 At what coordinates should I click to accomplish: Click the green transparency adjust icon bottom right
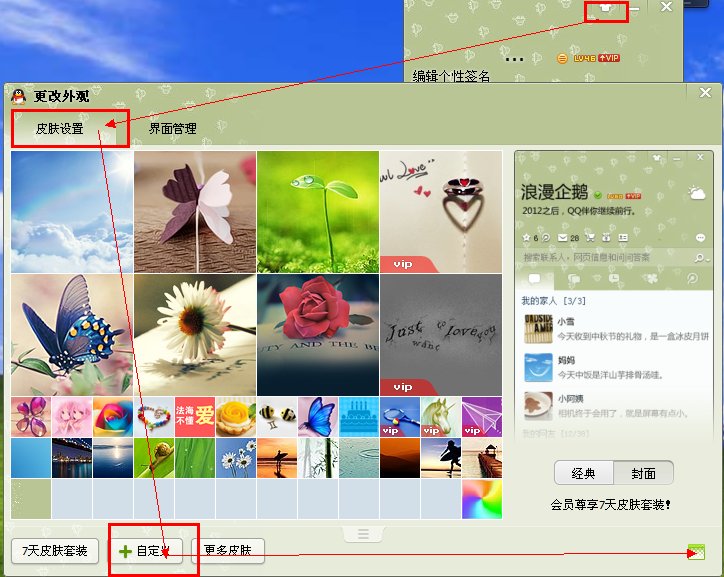click(x=696, y=552)
